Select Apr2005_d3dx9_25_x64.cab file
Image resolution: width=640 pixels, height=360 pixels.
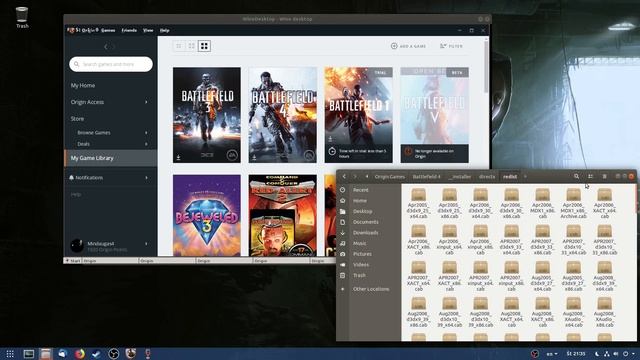418,203
